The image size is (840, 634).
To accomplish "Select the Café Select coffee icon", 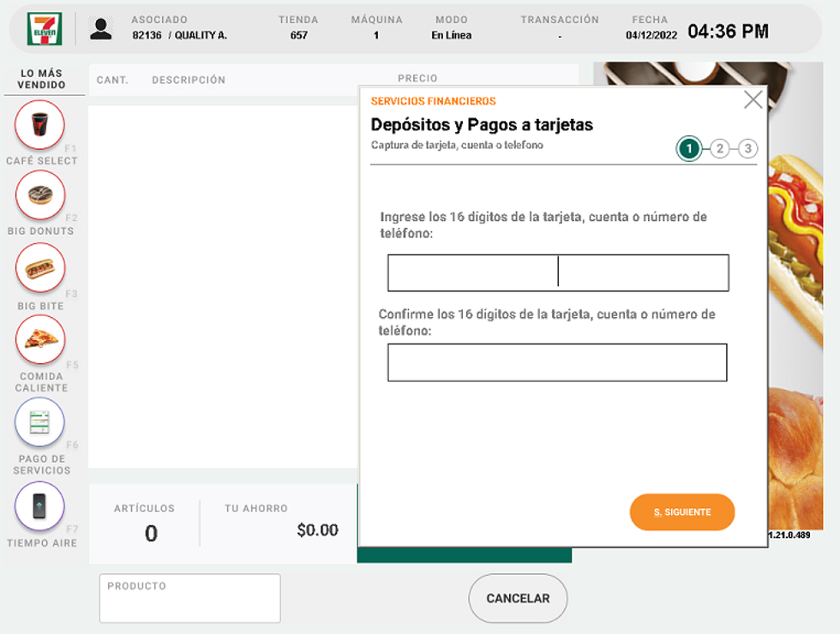I will 39,125.
